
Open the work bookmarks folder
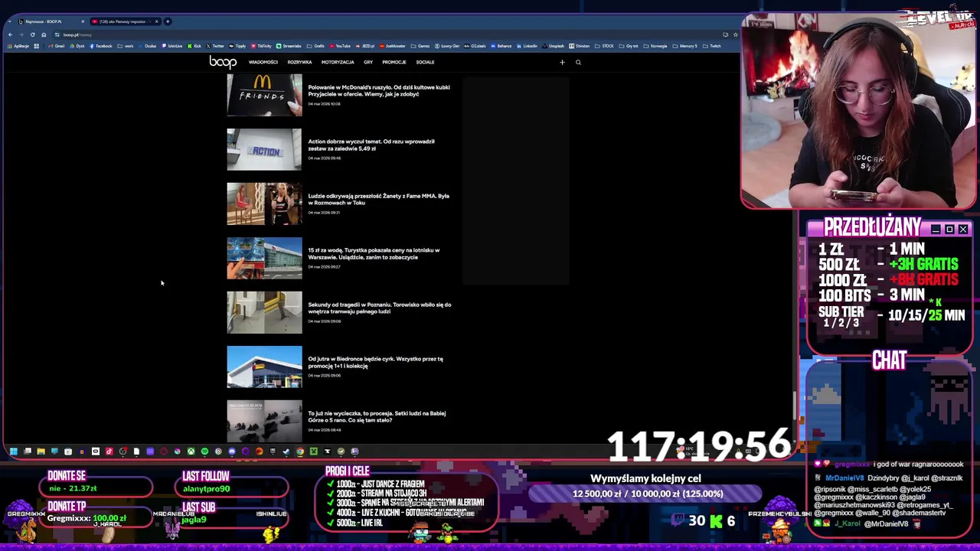pos(125,46)
